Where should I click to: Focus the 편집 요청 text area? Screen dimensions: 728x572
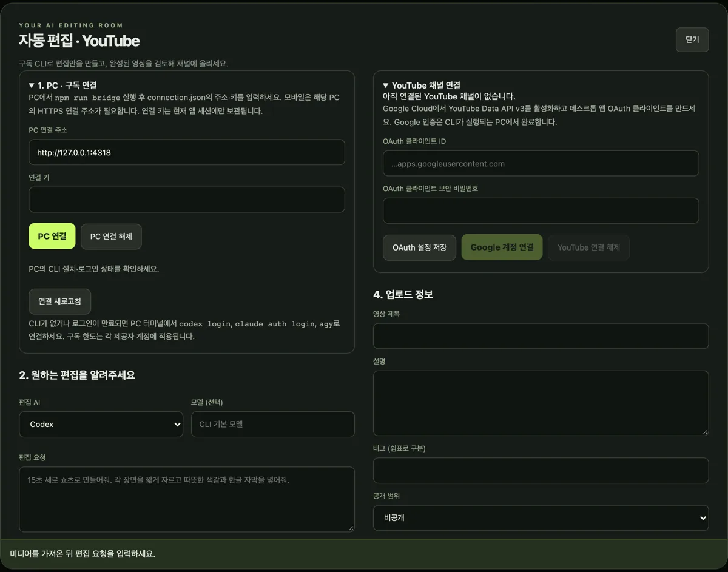click(187, 499)
